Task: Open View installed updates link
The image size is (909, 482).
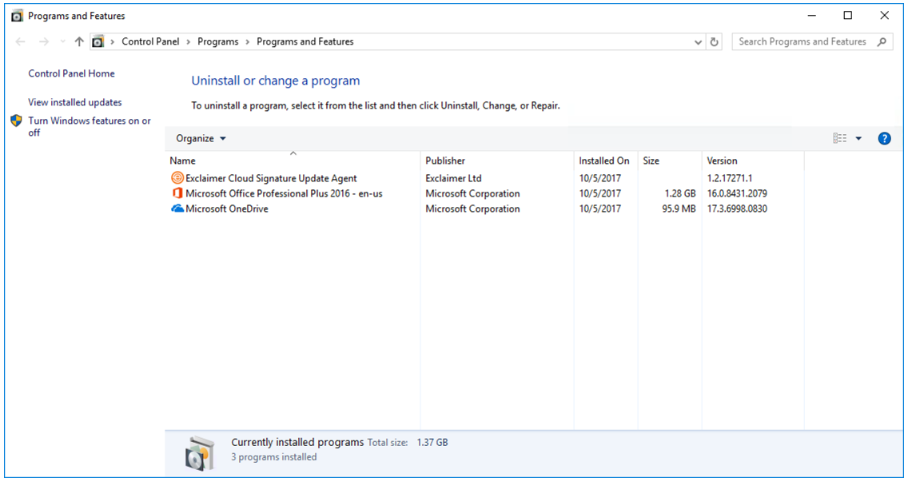Action: (x=75, y=102)
